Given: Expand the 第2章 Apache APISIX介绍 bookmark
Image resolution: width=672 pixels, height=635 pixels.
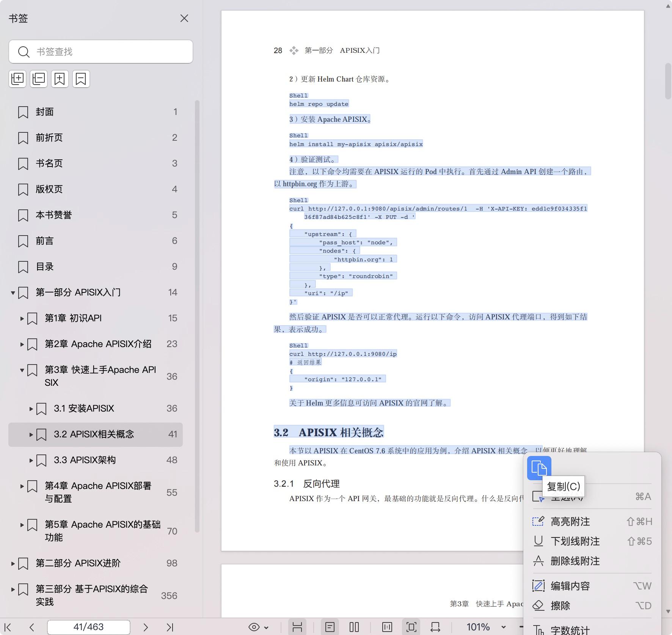Looking at the screenshot, I should click(x=22, y=344).
